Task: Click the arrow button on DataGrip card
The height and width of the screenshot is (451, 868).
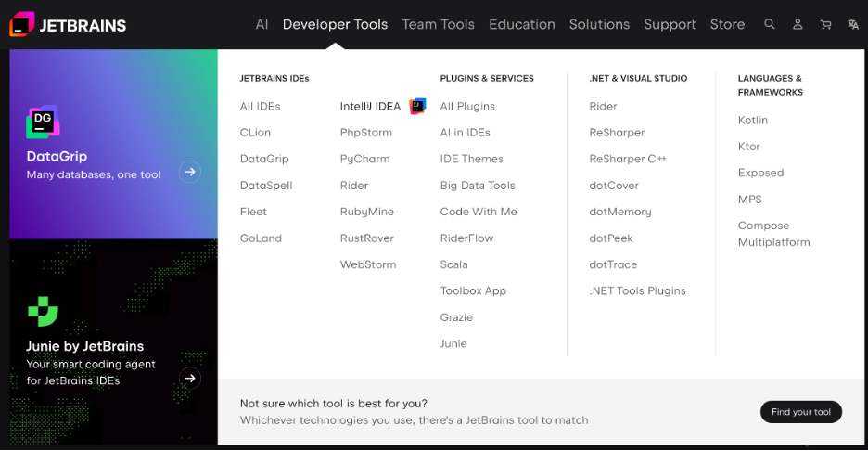Action: (190, 172)
